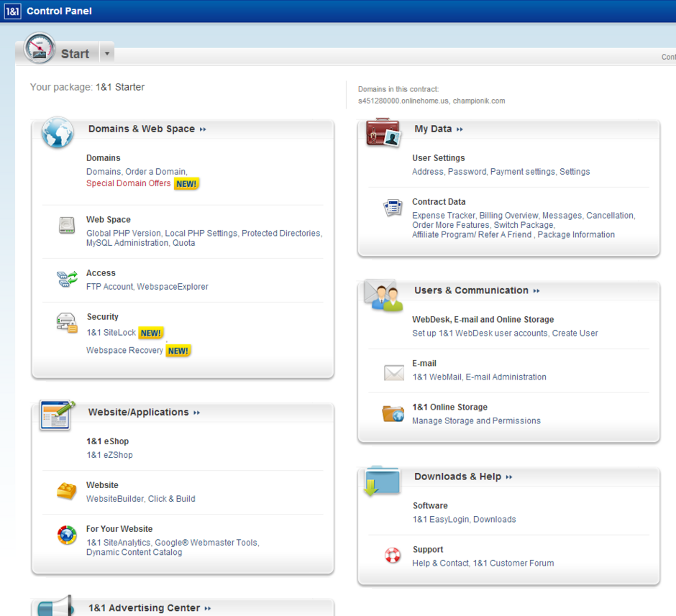
Task: Open the WebspaceExplorer link
Action: (173, 287)
